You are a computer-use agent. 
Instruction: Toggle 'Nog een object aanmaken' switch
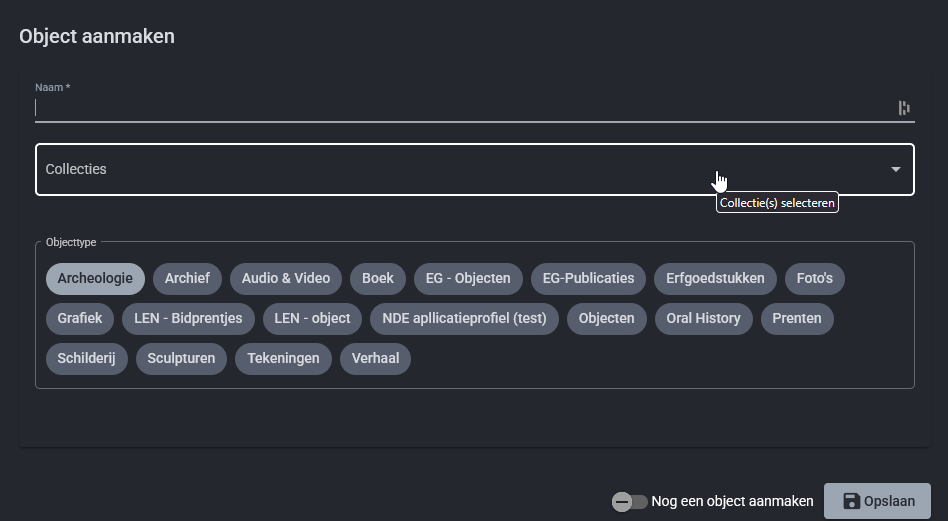point(630,501)
